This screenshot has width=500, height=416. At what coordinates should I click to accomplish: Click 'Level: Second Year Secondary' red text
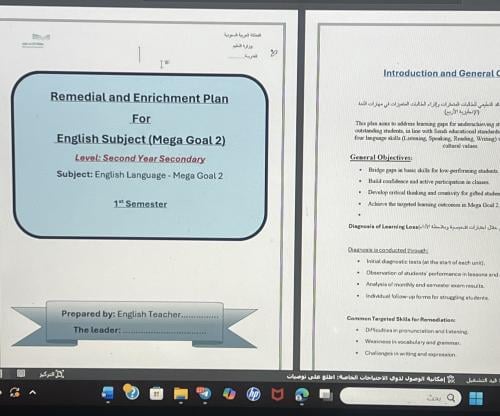140,158
